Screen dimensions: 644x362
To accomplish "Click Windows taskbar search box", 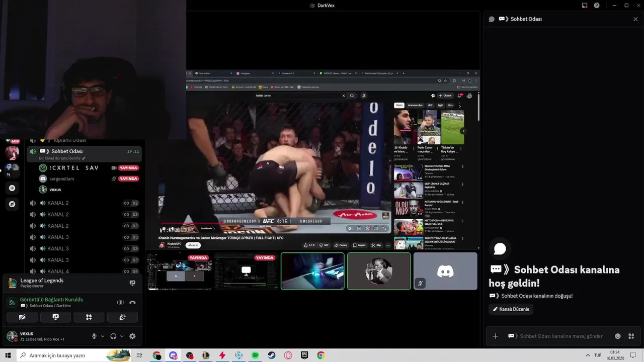I will point(73,355).
